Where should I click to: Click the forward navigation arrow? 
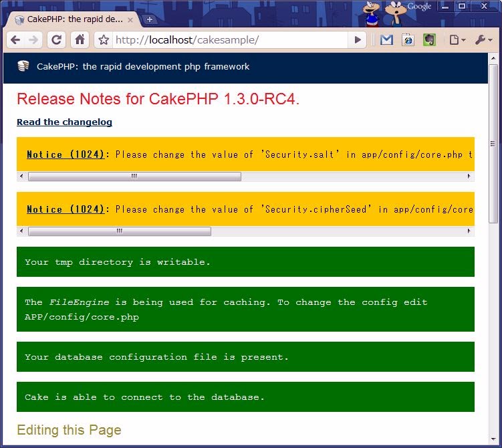(x=33, y=40)
